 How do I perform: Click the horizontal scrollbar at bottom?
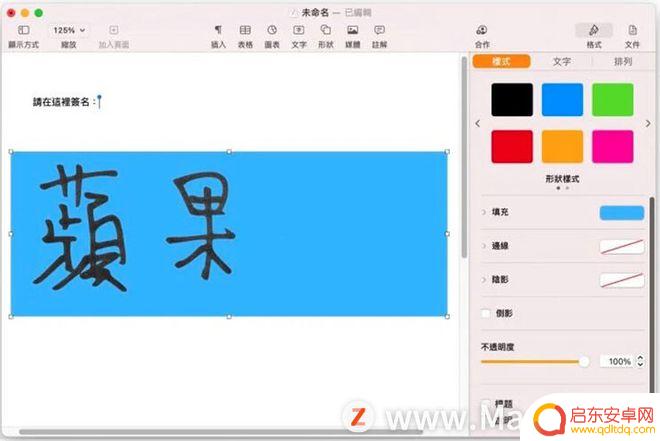(221, 432)
